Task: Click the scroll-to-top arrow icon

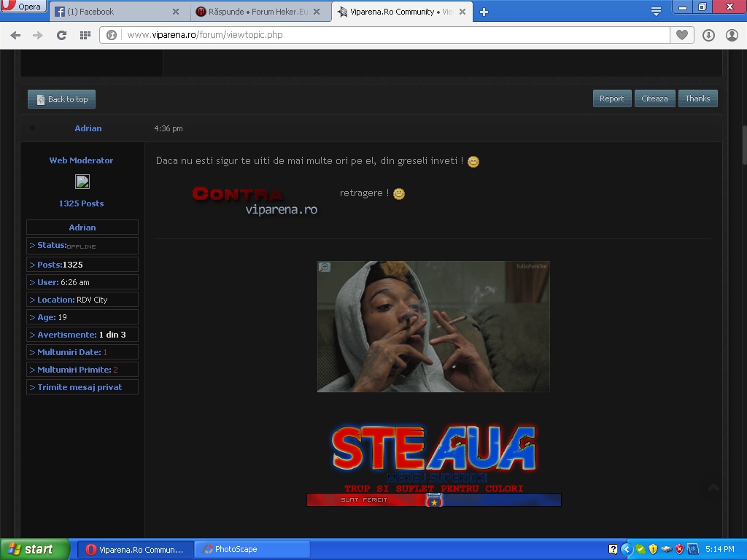Action: coord(713,487)
